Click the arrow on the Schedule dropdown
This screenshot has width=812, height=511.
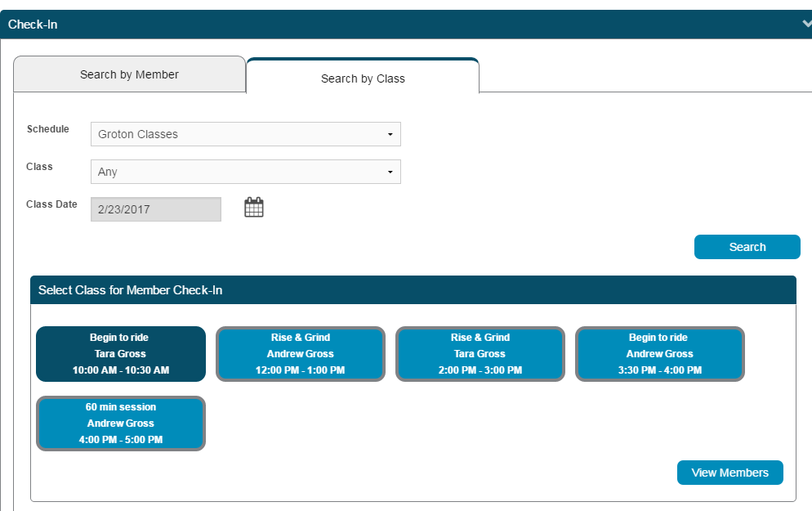click(390, 134)
